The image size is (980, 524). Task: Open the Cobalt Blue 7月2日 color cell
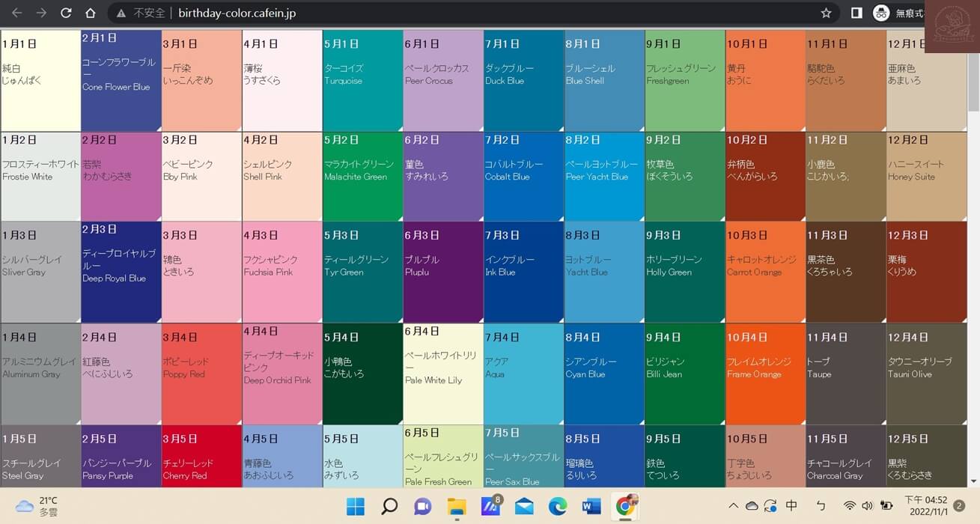tap(523, 177)
